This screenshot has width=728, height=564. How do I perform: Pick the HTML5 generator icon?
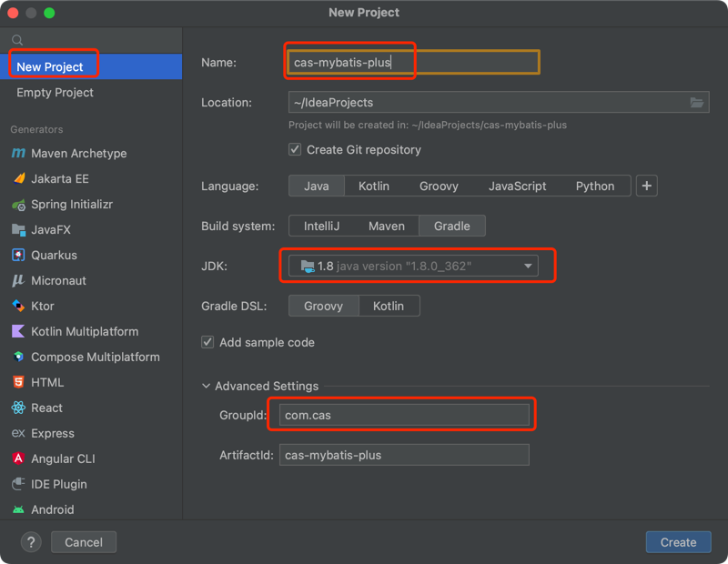click(18, 383)
